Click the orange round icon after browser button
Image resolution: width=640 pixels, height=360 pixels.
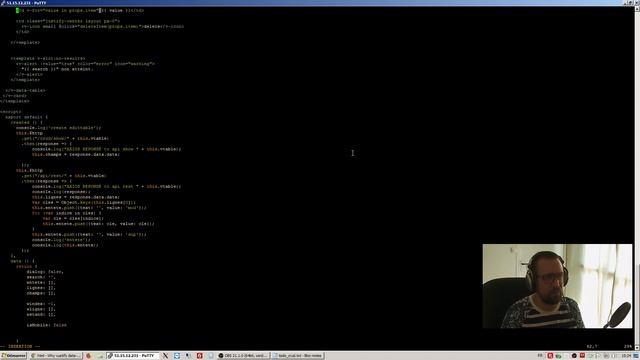pos(88,356)
